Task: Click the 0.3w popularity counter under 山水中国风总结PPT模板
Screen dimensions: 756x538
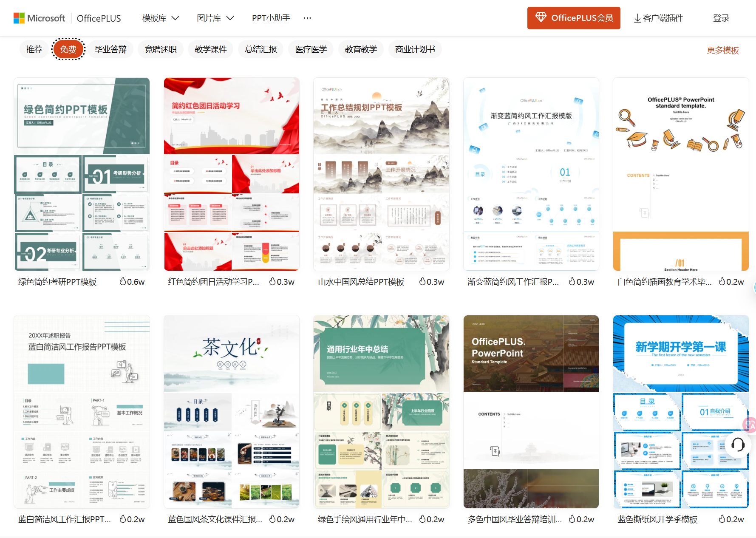Action: tap(432, 281)
